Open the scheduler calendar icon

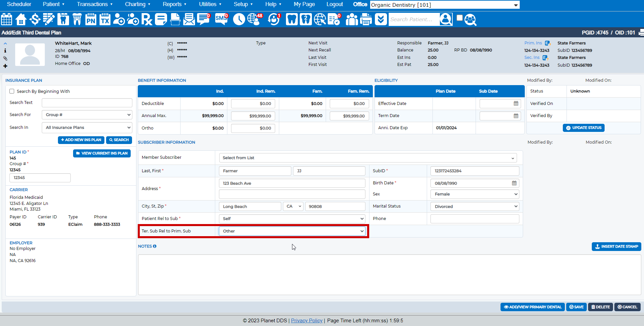(6, 19)
